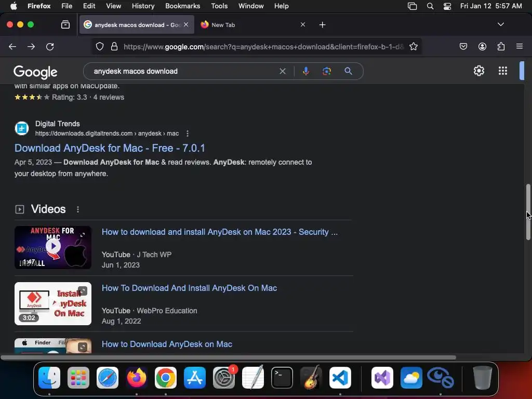Go forward one page
This screenshot has height=399, width=532.
(31, 46)
